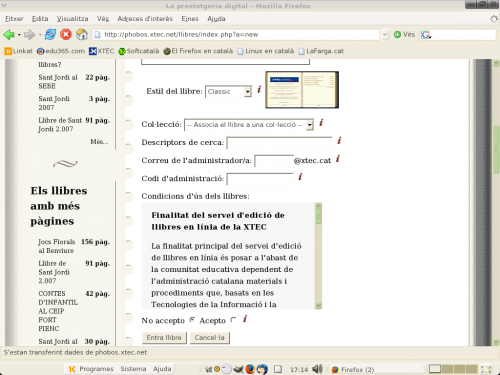This screenshot has width=500, height=375.
Task: Open the Ajuda menu in Firefox
Action: (216, 19)
